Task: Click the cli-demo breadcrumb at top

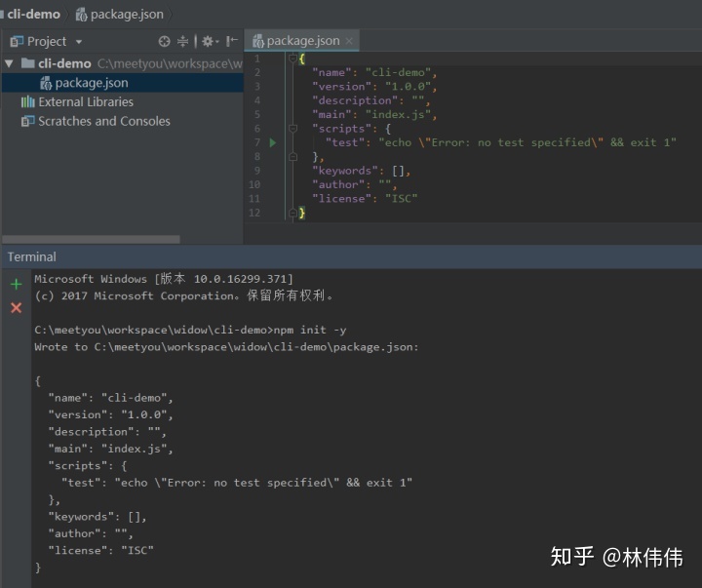Action: [x=33, y=15]
